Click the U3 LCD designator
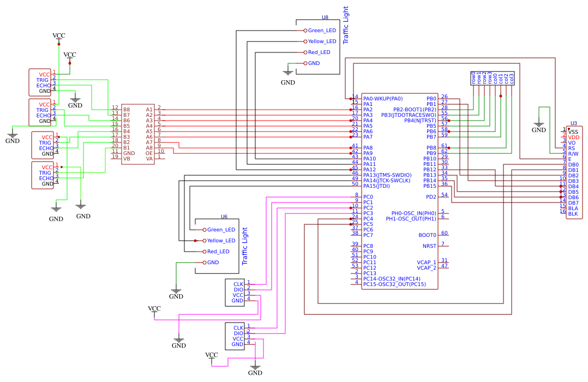588x382 pixels. [574, 123]
